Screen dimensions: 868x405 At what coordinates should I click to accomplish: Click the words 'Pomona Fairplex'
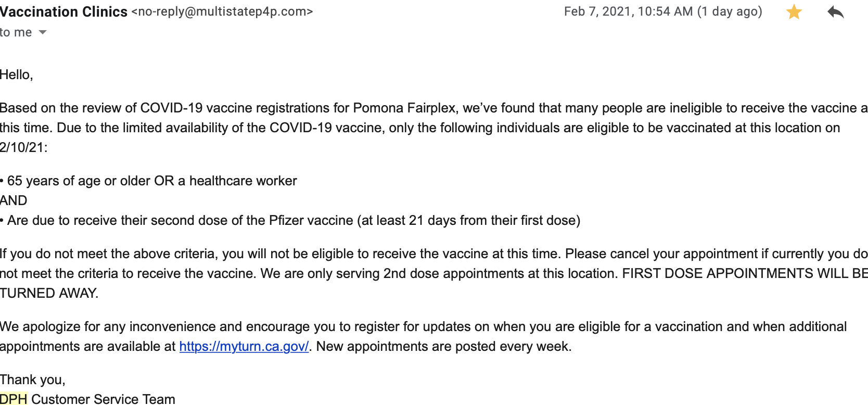[x=404, y=108]
